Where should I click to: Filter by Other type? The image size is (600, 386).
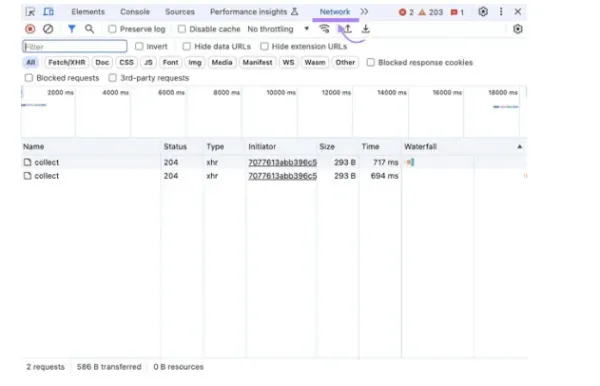click(x=345, y=62)
